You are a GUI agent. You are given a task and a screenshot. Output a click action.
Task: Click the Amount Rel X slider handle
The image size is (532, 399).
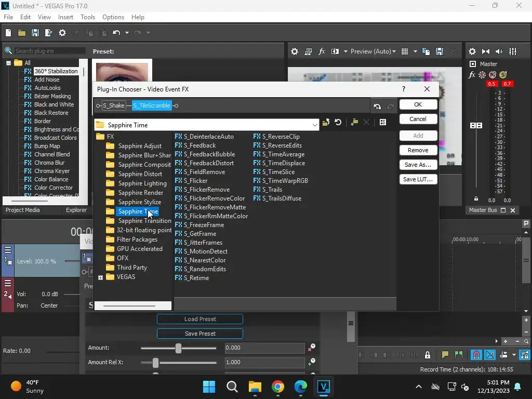tap(155, 363)
